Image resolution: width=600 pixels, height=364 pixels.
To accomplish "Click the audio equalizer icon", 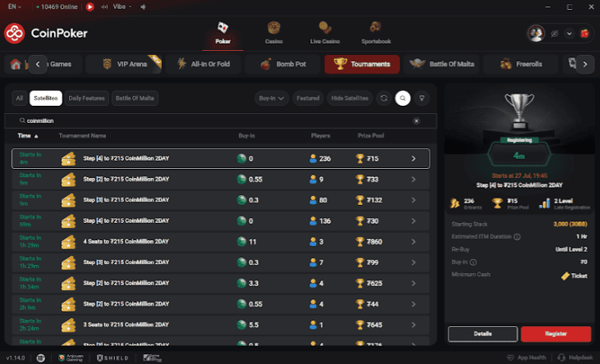I will pos(104,7).
